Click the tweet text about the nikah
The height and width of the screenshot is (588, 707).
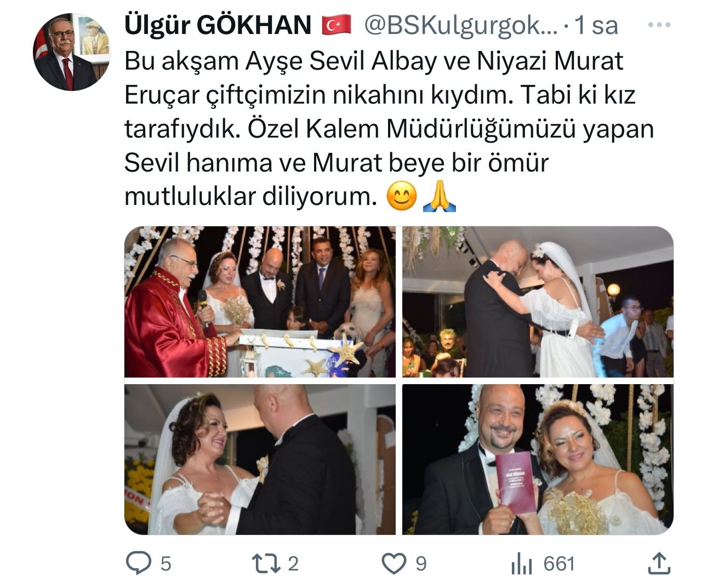[x=389, y=129]
